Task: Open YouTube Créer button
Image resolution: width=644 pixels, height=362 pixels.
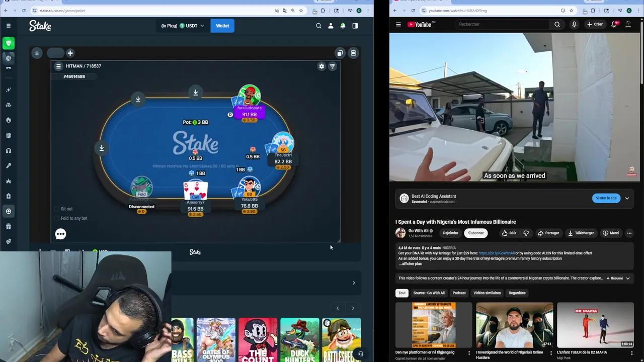Action: tap(595, 24)
